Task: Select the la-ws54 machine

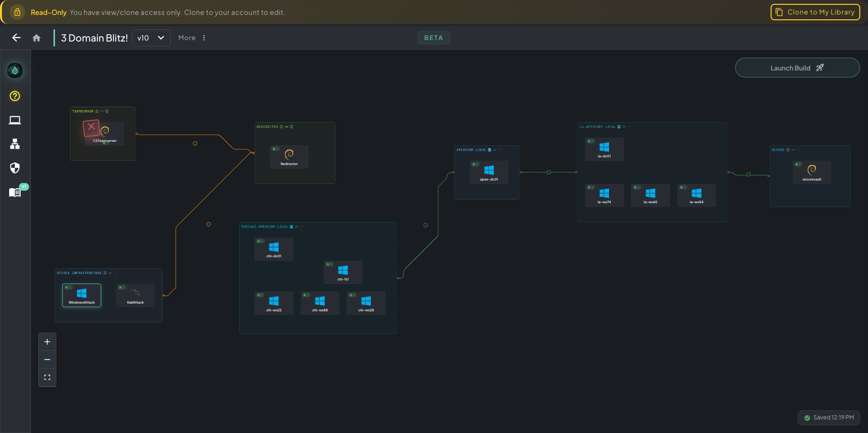Action: click(696, 196)
